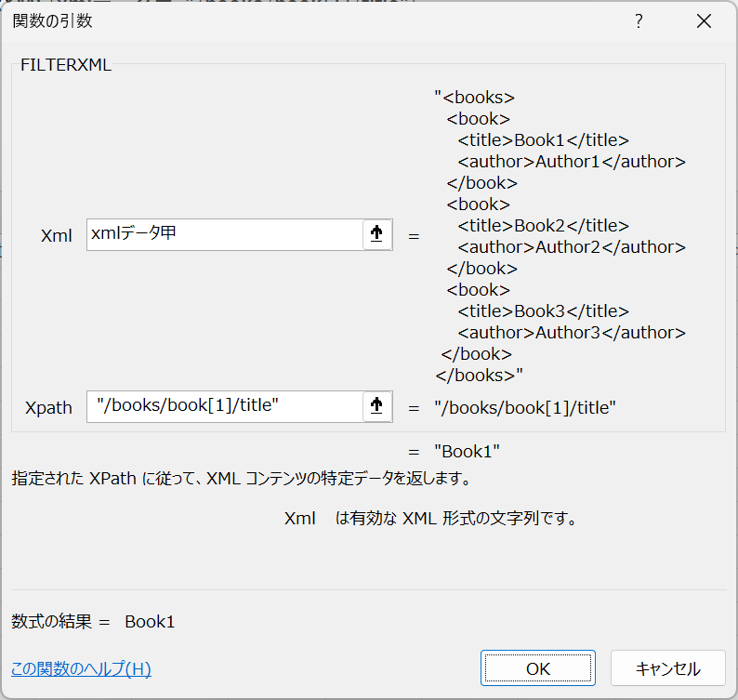Click the evaluated Xpath value on right
The height and width of the screenshot is (700, 738).
coord(525,408)
